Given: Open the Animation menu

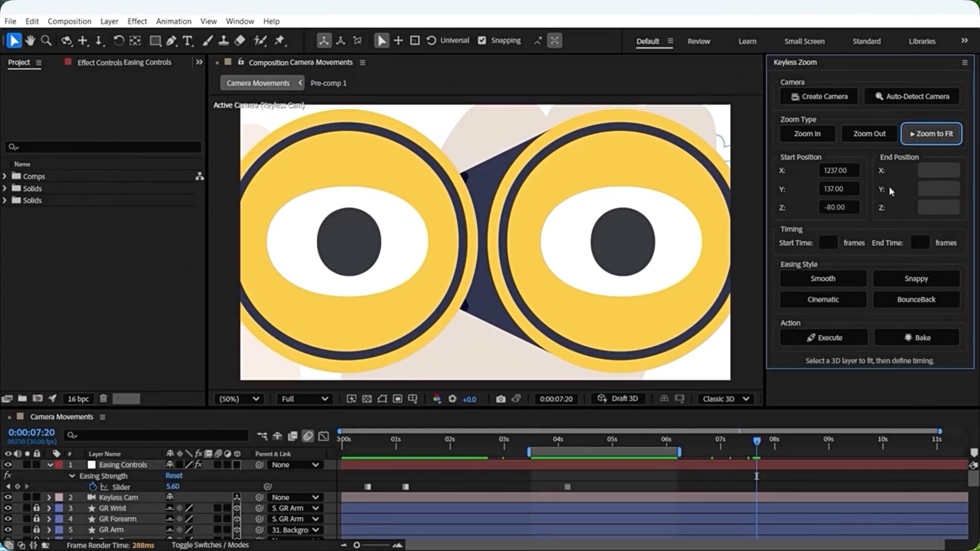Looking at the screenshot, I should 174,21.
